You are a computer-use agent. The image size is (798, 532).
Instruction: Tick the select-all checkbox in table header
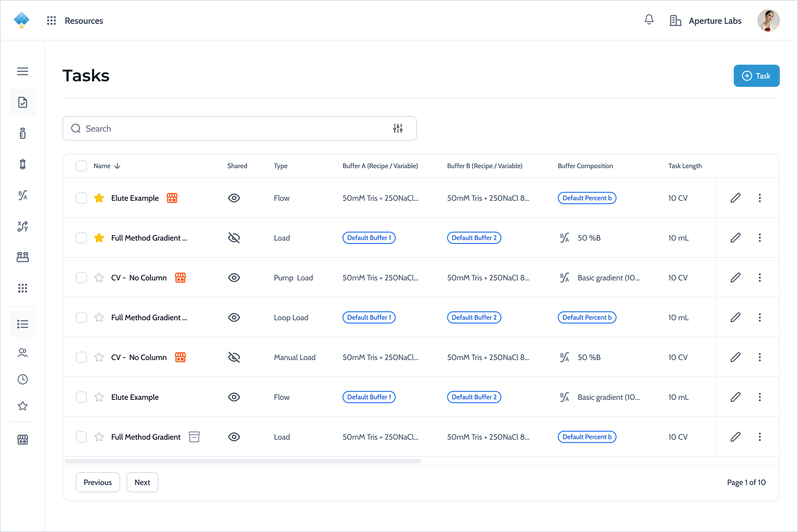(81, 166)
